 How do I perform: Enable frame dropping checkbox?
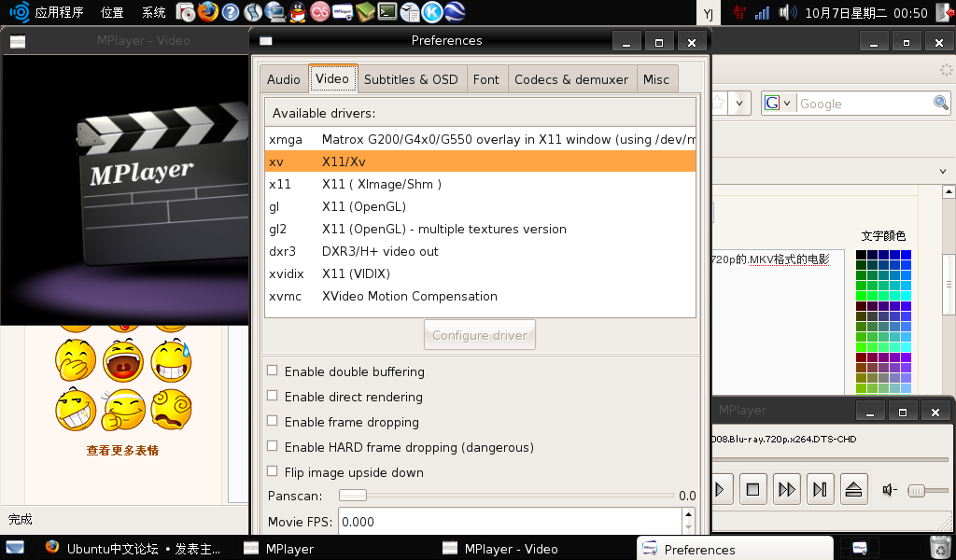click(273, 421)
